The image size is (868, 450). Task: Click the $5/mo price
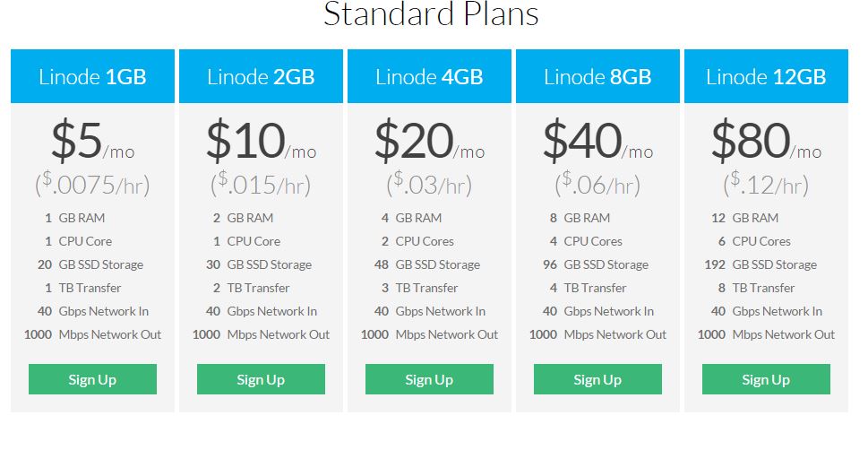point(92,140)
